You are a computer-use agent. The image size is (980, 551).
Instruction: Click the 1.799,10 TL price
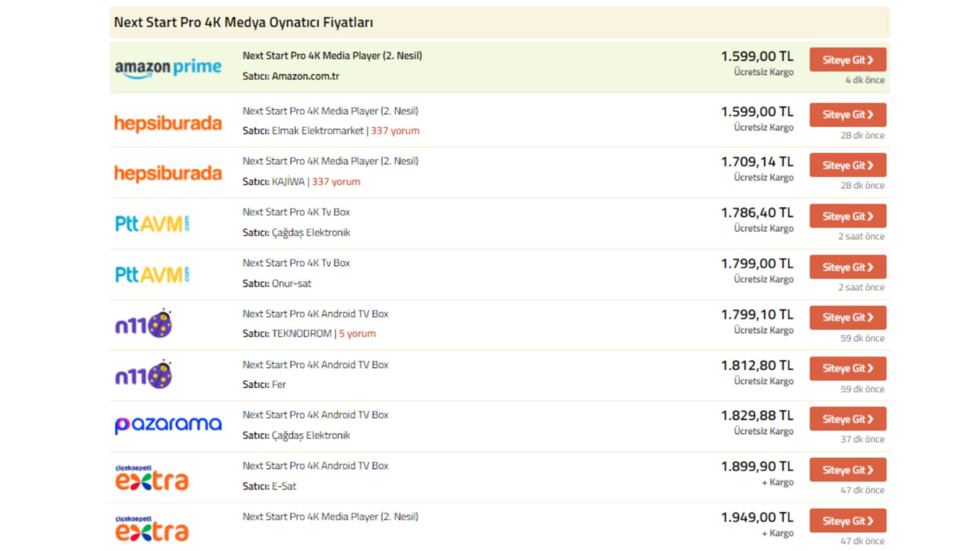757,315
